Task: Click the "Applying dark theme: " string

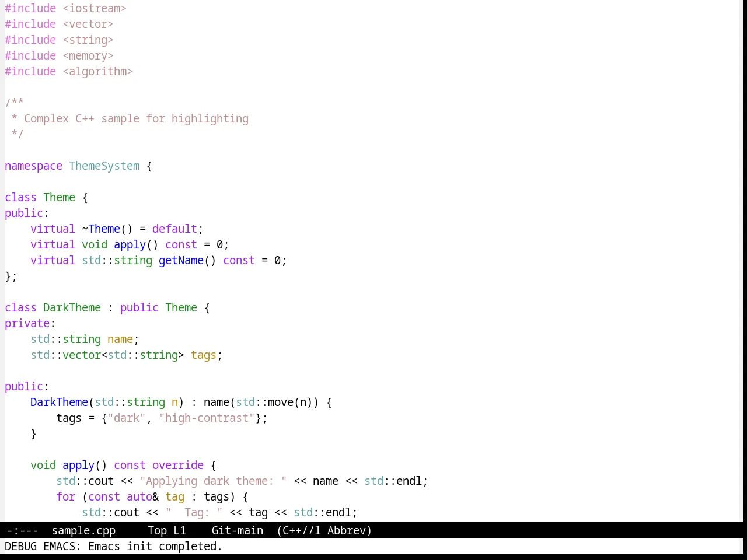Action: pos(213,481)
